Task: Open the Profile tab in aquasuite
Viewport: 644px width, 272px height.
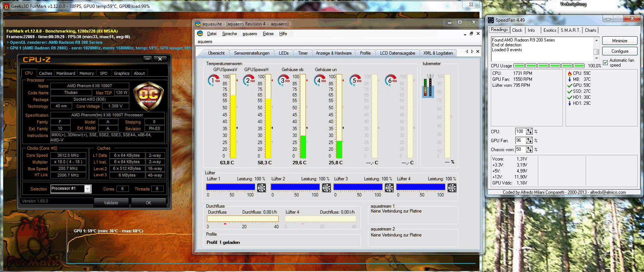Action: (365, 53)
